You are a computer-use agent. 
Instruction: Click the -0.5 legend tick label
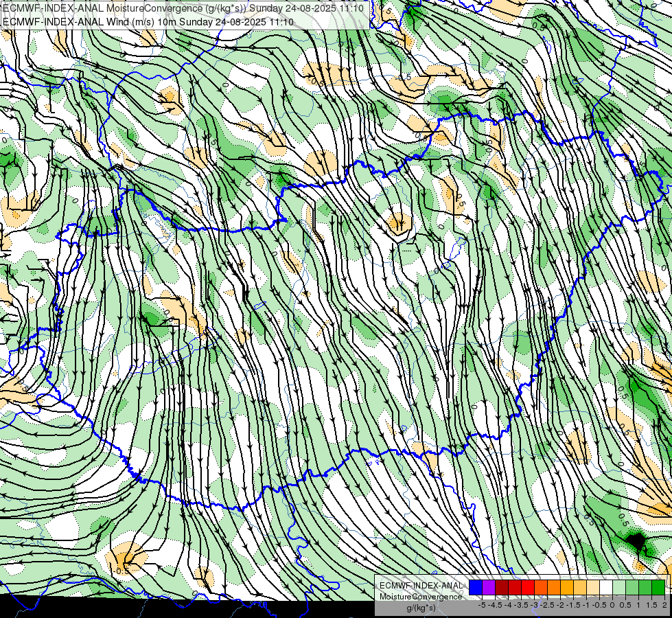(599, 605)
